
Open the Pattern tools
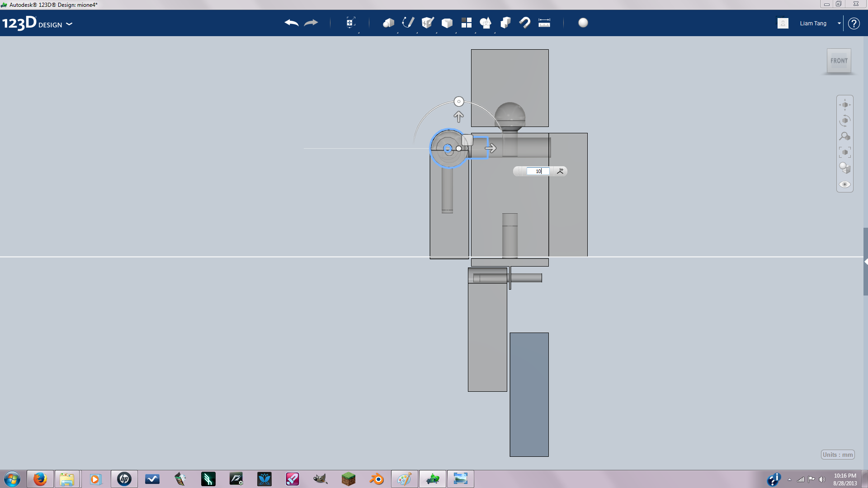pos(467,23)
